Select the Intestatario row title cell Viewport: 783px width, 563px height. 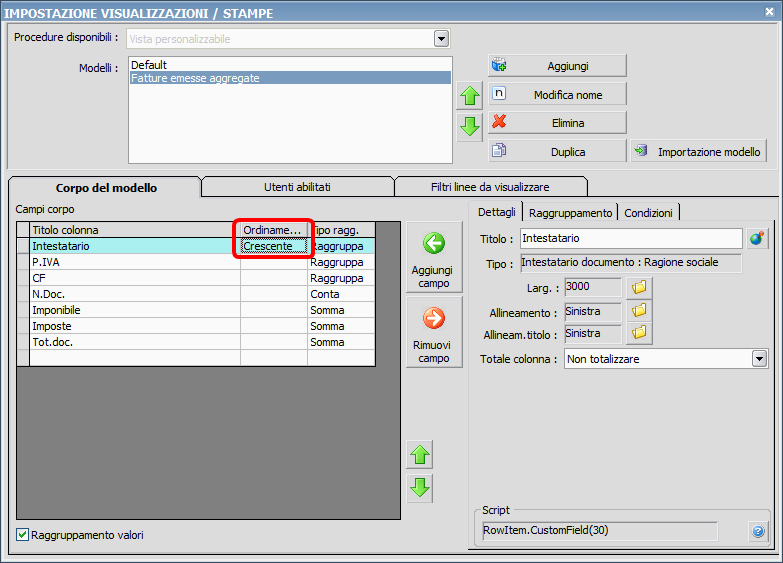coord(135,246)
